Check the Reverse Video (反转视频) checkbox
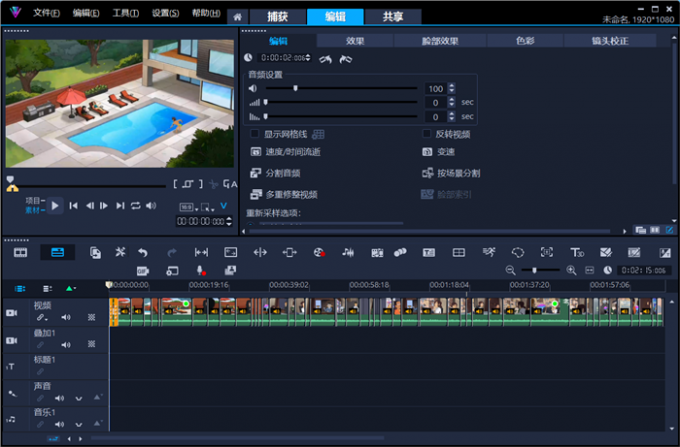 427,133
